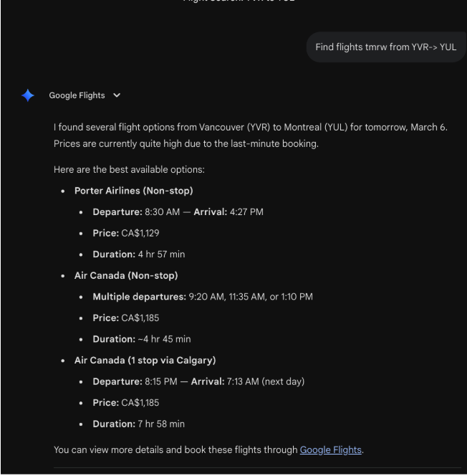Image resolution: width=467 pixels, height=476 pixels.
Task: Click the CA$1,129 Porter price line
Action: [x=126, y=233]
